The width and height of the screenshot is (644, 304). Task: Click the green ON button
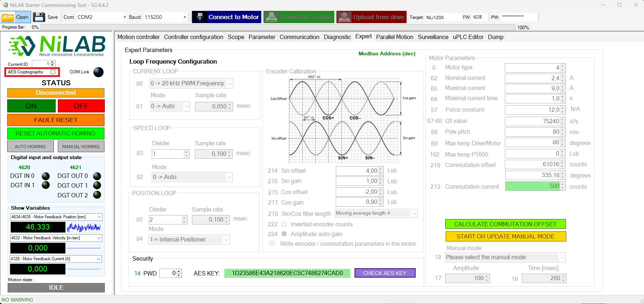[31, 106]
